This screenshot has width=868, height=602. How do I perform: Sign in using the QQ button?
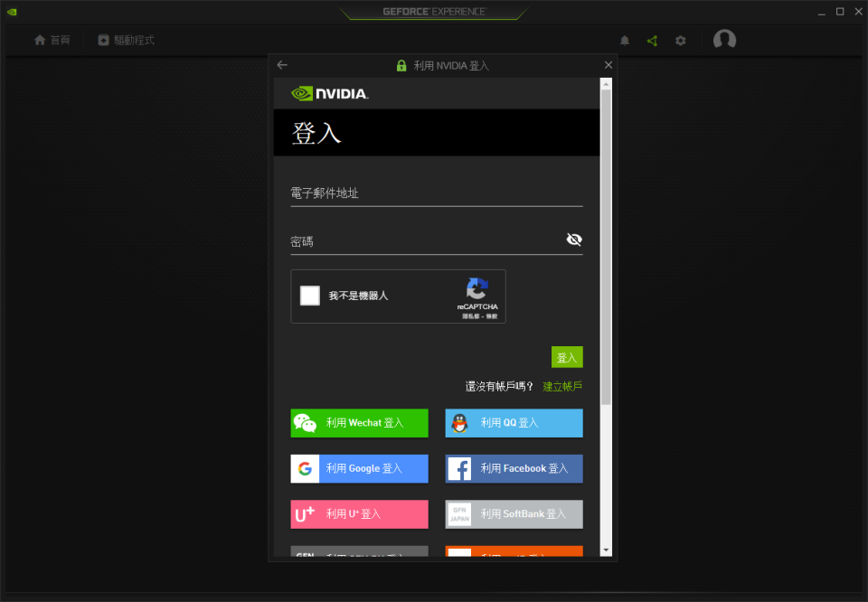[514, 423]
